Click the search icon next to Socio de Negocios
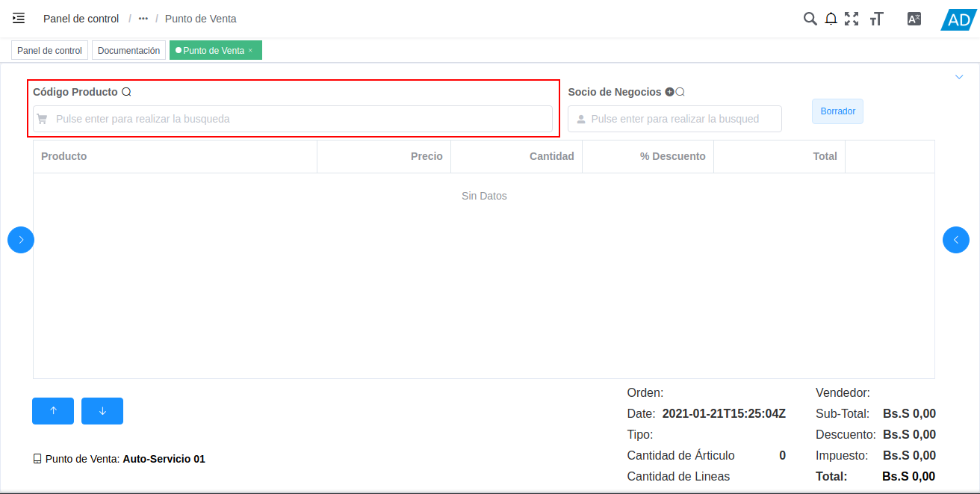 pos(680,92)
